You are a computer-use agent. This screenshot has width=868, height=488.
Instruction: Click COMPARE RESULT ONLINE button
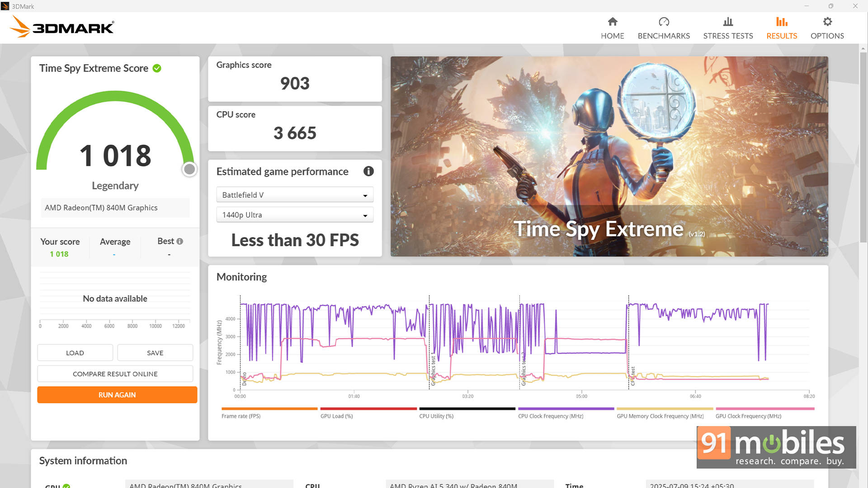tap(115, 374)
